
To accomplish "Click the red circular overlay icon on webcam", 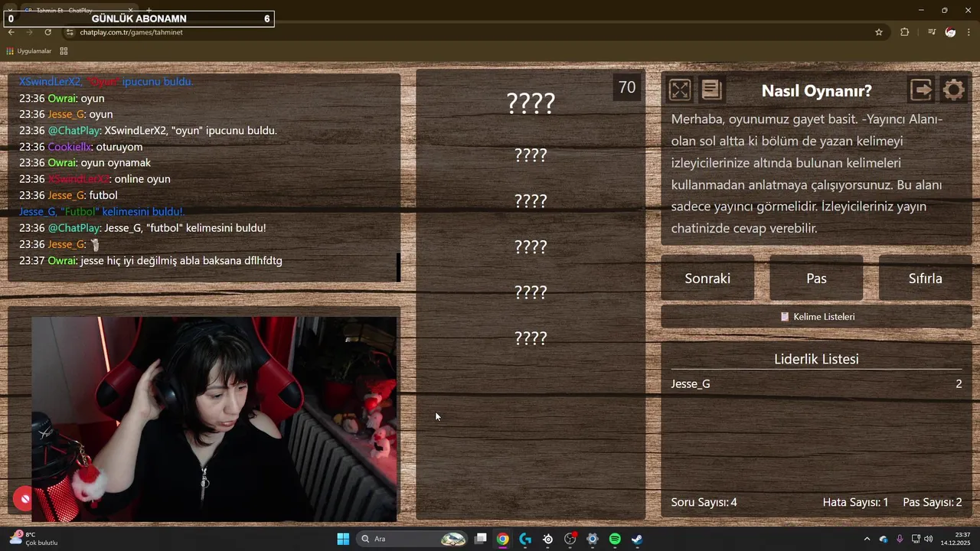I will pos(25,499).
